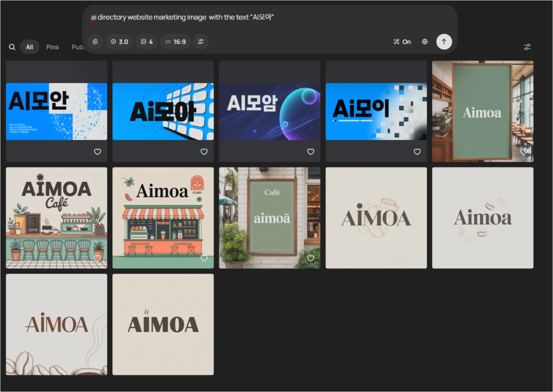Screen dimensions: 553x392
Task: Open the search magnifier icon
Action: 12,47
